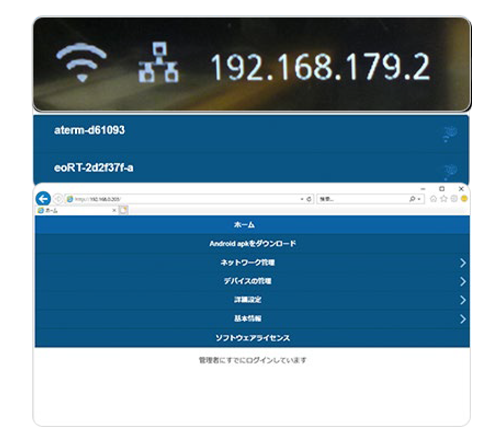Click the browser forward arrow button
Image resolution: width=502 pixels, height=445 pixels.
coord(58,199)
